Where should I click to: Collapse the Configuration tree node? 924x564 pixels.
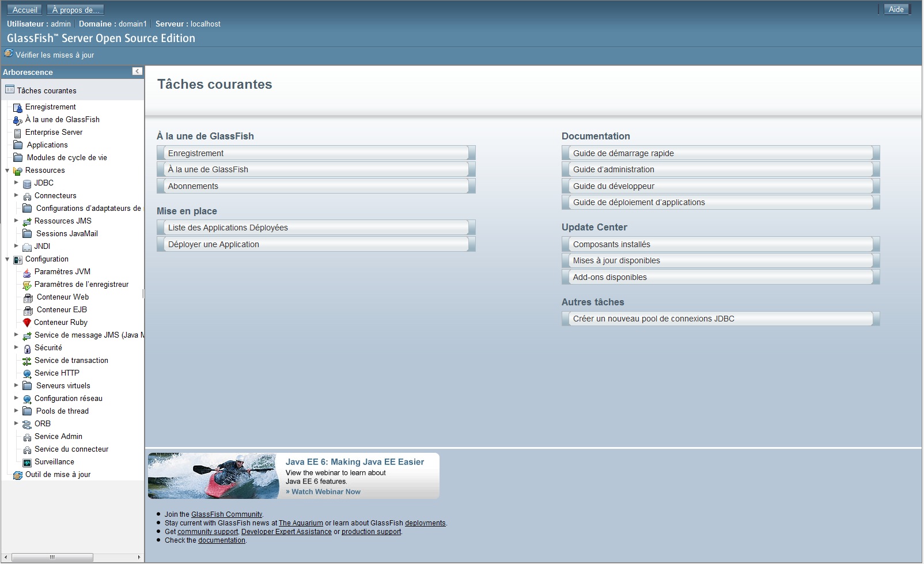point(7,259)
